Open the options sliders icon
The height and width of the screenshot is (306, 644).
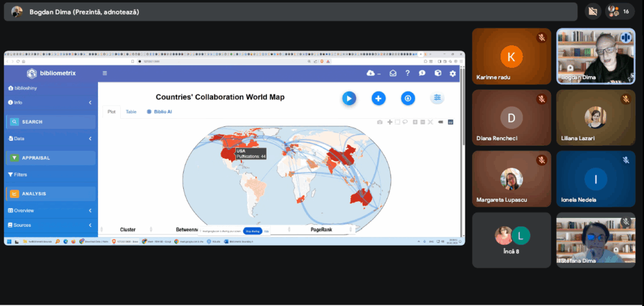pyautogui.click(x=437, y=98)
